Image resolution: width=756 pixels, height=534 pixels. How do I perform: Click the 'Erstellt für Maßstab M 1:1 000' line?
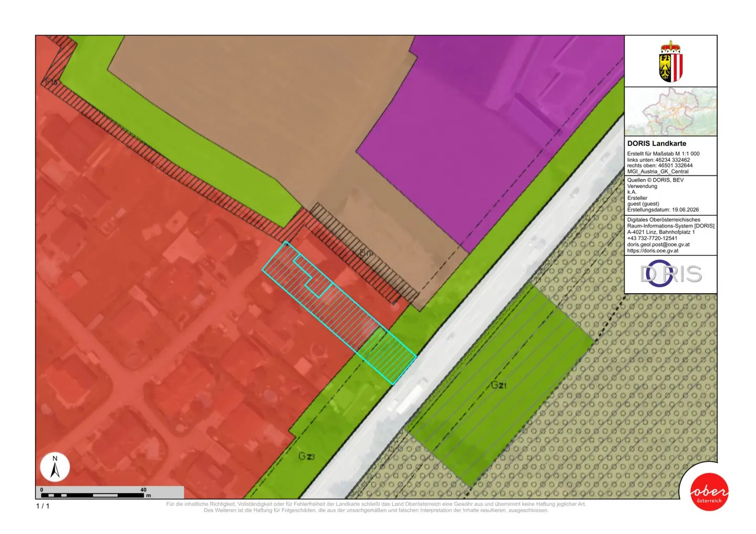coord(663,154)
